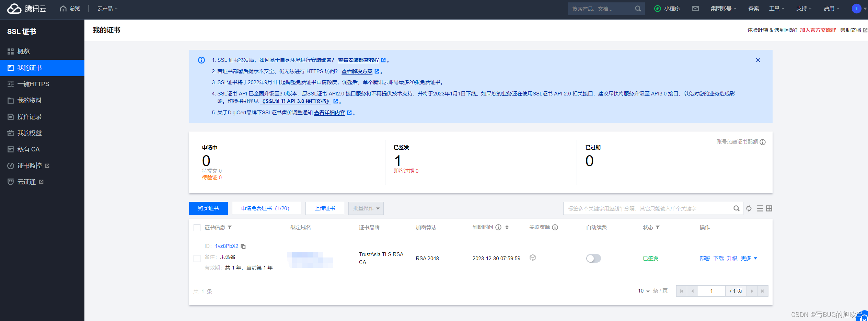
Task: Click the info icon beside 账号免费证书配额
Action: (x=763, y=142)
